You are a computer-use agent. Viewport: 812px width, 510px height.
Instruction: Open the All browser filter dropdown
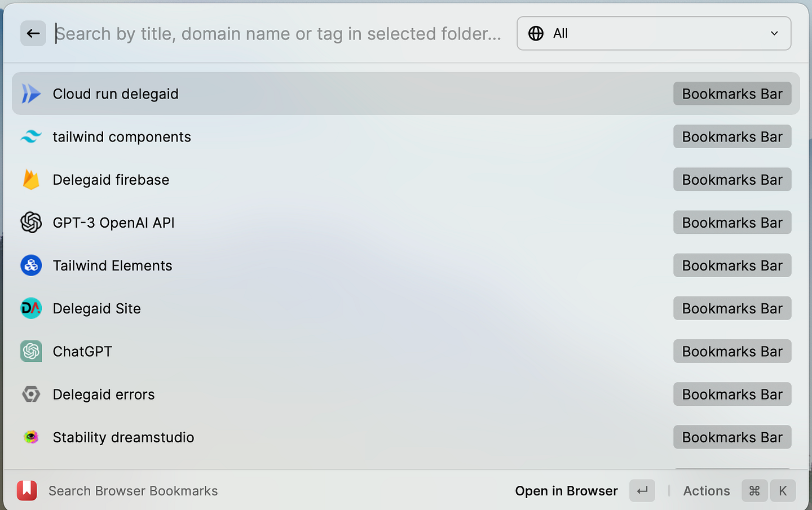(654, 33)
